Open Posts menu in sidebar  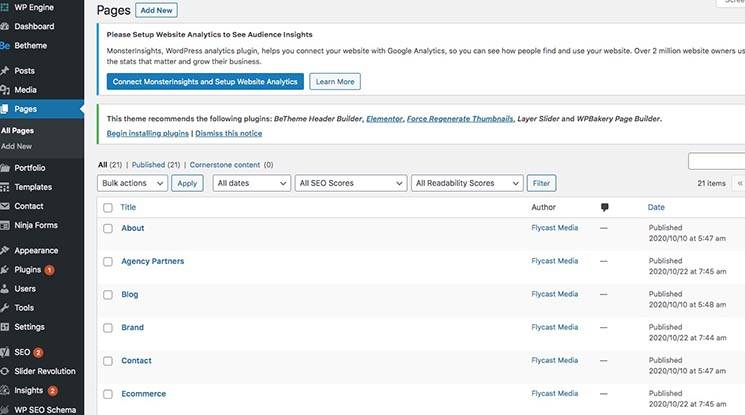pyautogui.click(x=24, y=71)
